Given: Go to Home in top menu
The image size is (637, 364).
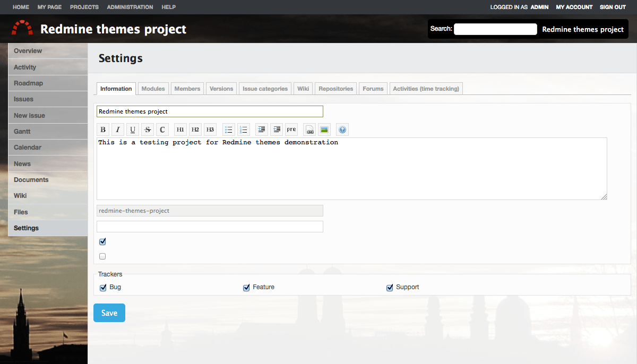Looking at the screenshot, I should 21,7.
